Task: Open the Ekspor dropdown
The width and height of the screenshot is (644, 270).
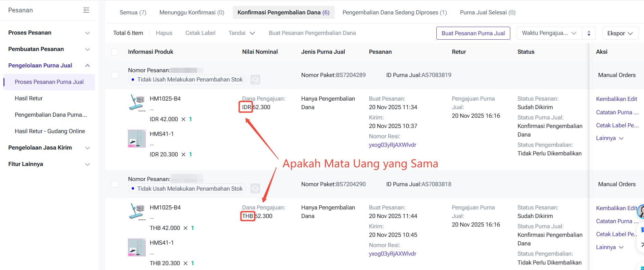Action: point(620,33)
